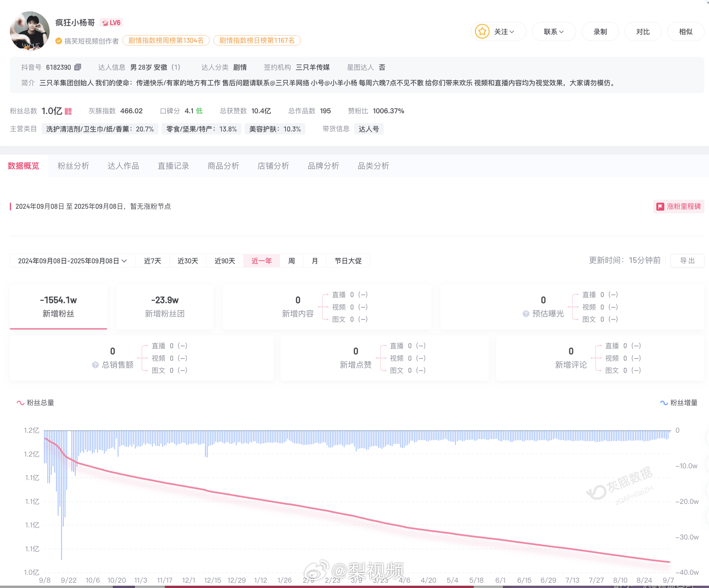Click the 对比 button
This screenshot has height=588, width=709.
643,31
